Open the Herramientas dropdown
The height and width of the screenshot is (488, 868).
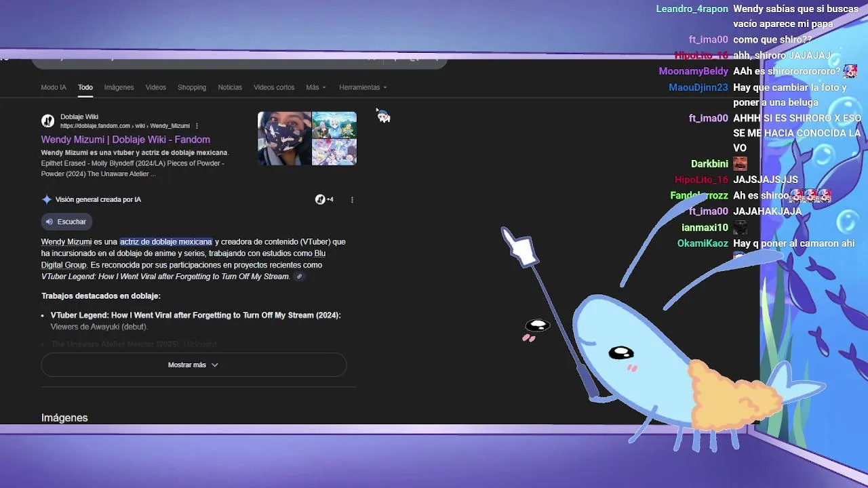point(363,87)
